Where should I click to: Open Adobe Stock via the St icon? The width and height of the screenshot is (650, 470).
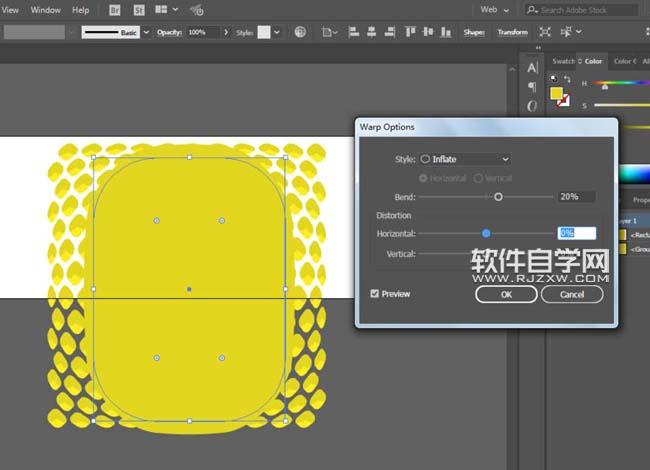[x=138, y=10]
